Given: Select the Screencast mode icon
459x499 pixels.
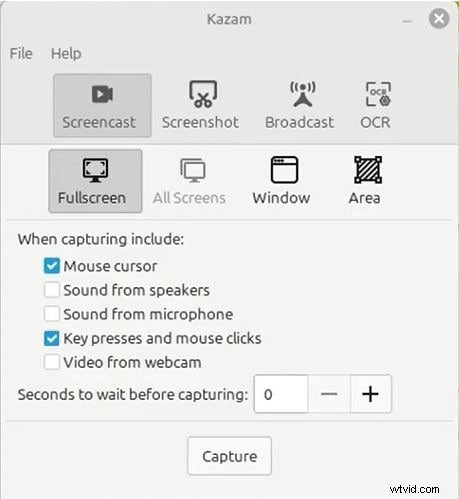Looking at the screenshot, I should click(102, 105).
